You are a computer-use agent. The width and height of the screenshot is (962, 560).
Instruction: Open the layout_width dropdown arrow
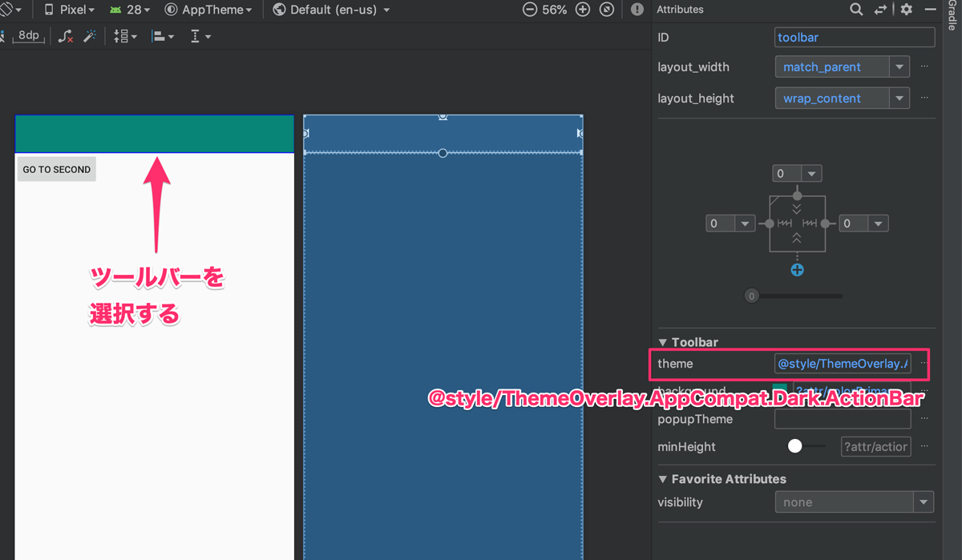click(899, 67)
